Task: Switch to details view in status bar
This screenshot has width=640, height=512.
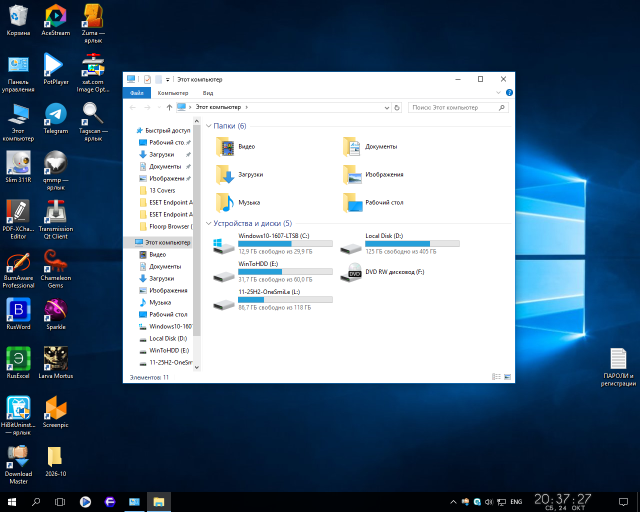Action: click(496, 377)
